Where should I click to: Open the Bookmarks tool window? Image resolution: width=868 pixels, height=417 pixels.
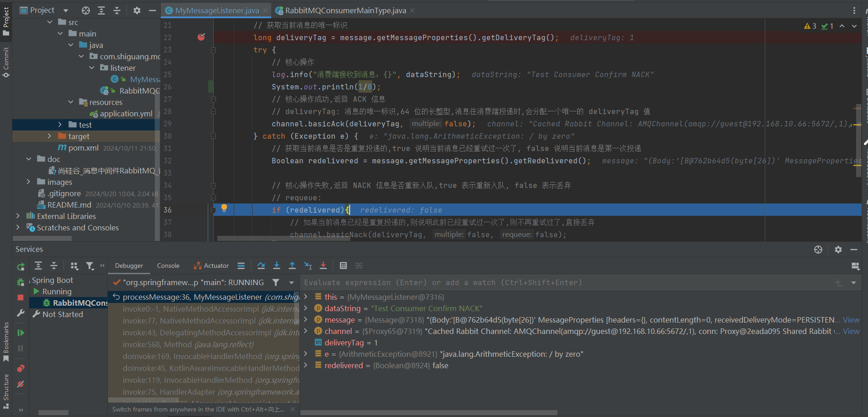[x=6, y=342]
